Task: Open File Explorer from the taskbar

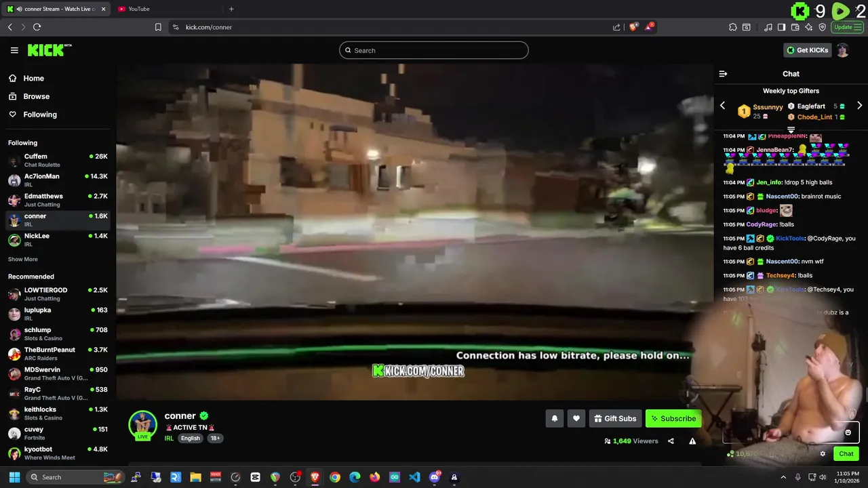Action: click(196, 477)
